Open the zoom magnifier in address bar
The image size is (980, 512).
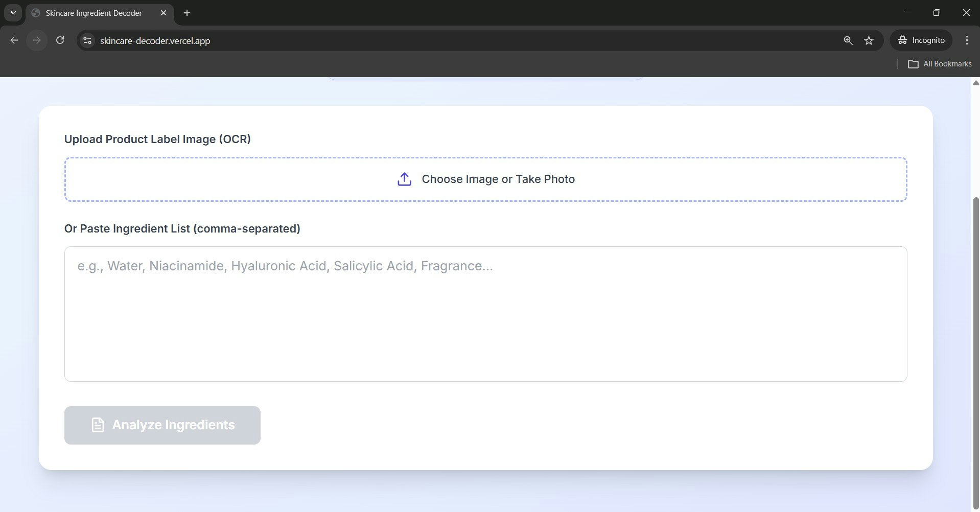[x=848, y=40]
